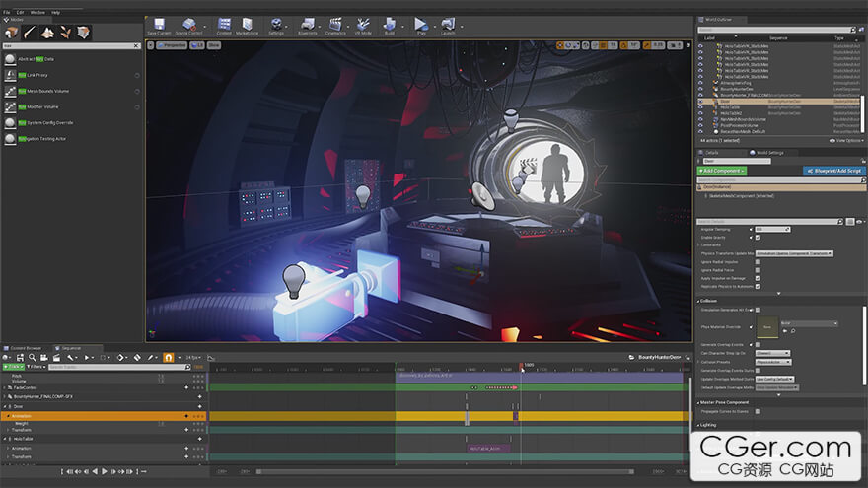Open the Marketplace toolbar icon
This screenshot has width=868, height=488.
(x=247, y=26)
